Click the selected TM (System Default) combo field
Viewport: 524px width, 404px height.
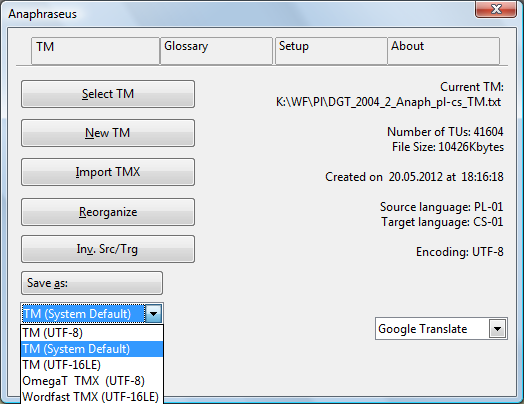tap(83, 313)
